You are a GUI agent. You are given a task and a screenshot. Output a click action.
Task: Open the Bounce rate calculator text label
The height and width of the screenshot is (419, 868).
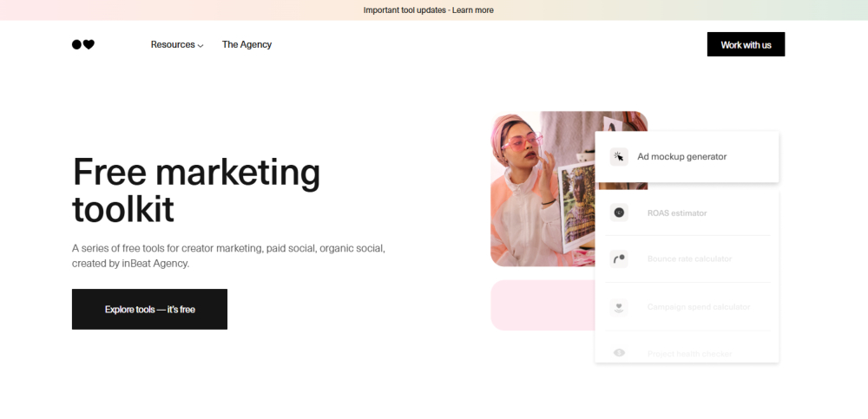point(689,259)
